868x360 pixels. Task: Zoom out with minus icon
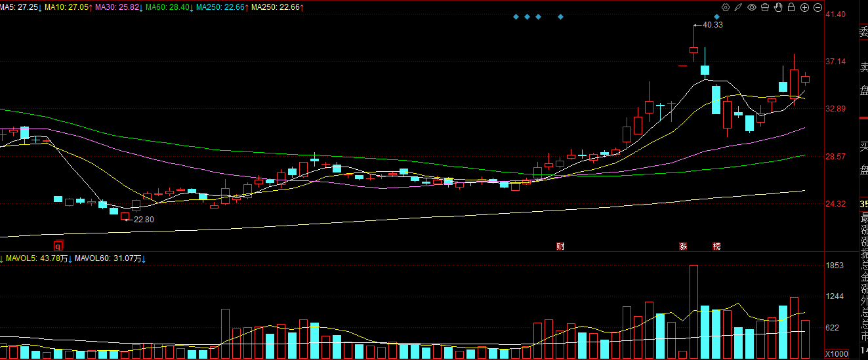tap(817, 7)
